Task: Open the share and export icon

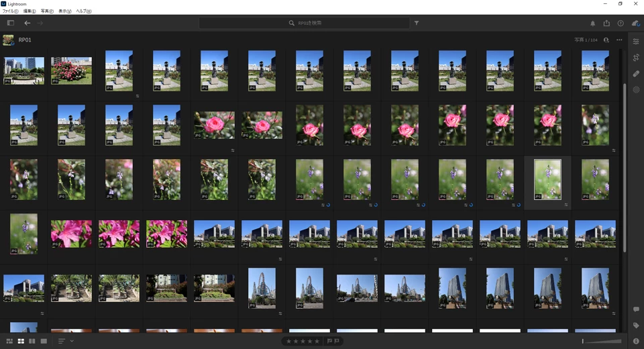Action: 606,23
